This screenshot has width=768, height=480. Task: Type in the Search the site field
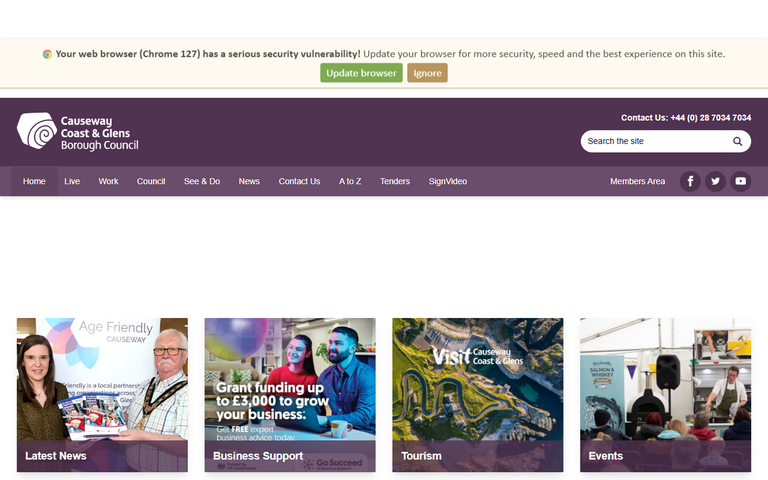(656, 142)
